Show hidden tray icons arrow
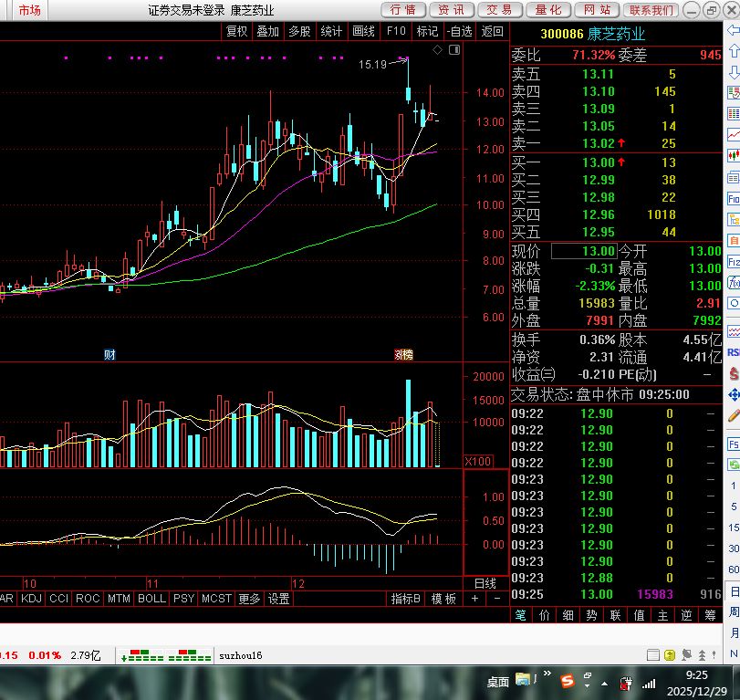 (605, 683)
